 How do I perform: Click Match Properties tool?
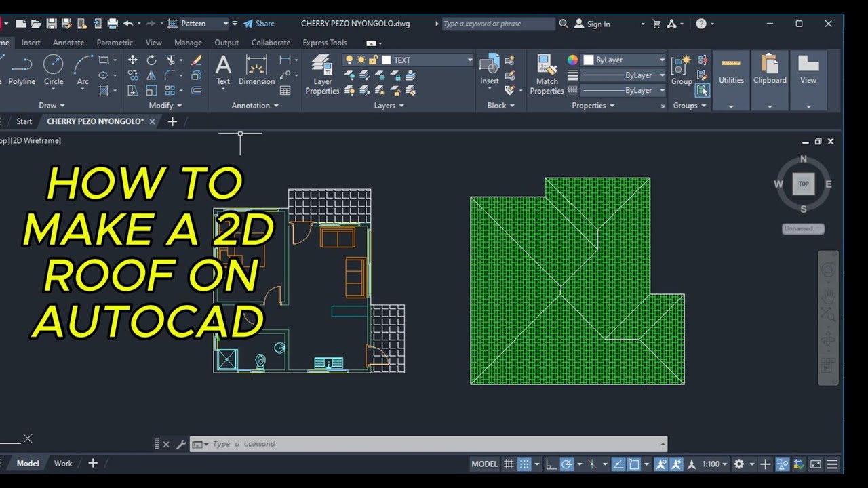point(547,75)
